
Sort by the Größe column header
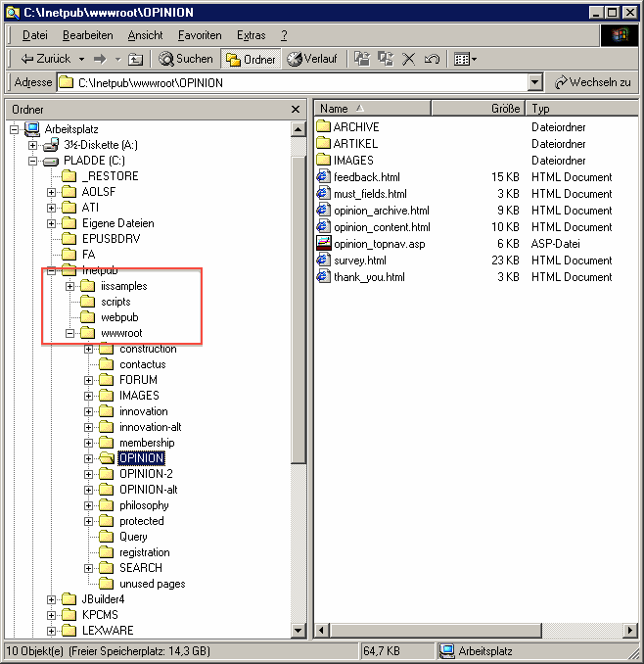[x=479, y=109]
